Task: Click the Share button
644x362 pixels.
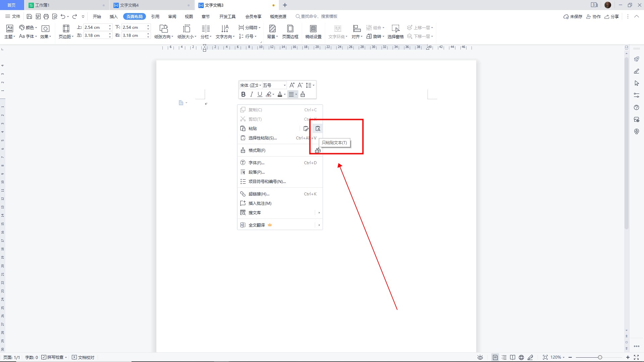Action: coord(611,16)
